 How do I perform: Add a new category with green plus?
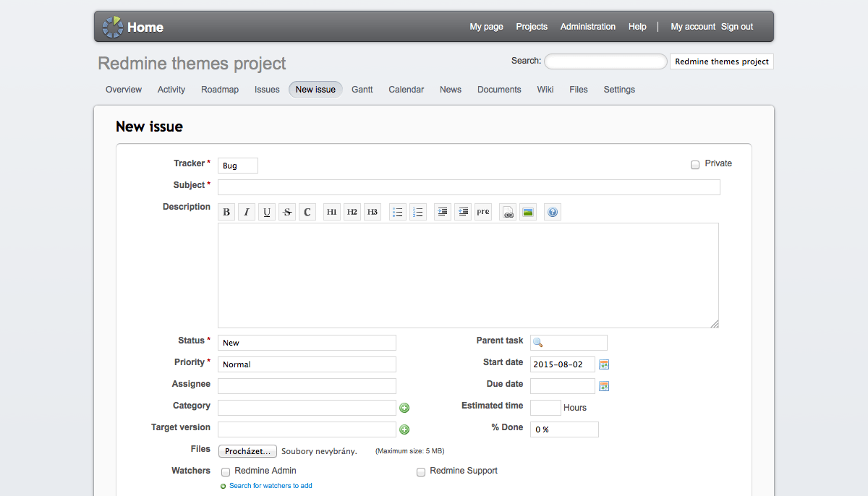404,408
